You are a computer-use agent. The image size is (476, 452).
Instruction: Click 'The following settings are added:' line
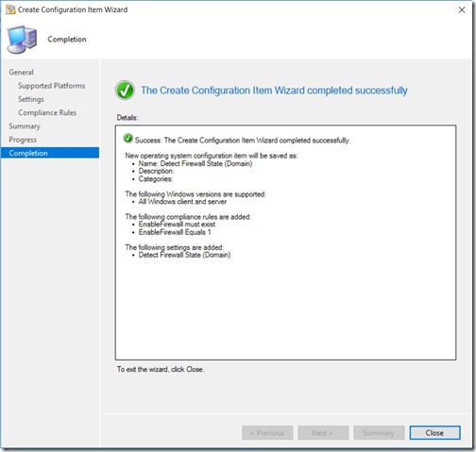pyautogui.click(x=174, y=247)
